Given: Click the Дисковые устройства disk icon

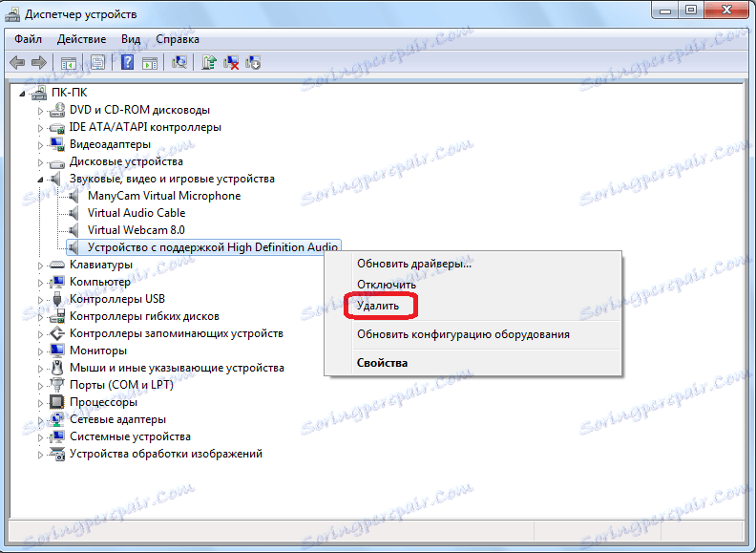Looking at the screenshot, I should (57, 162).
